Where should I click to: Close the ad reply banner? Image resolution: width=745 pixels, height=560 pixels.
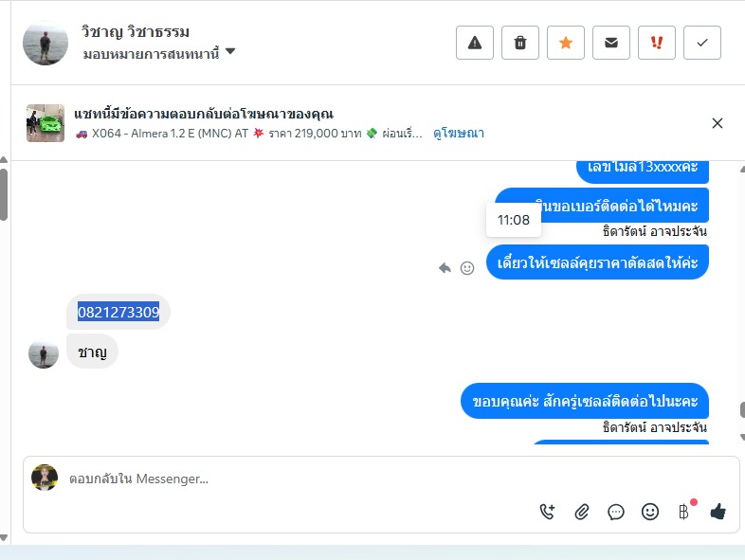click(718, 123)
